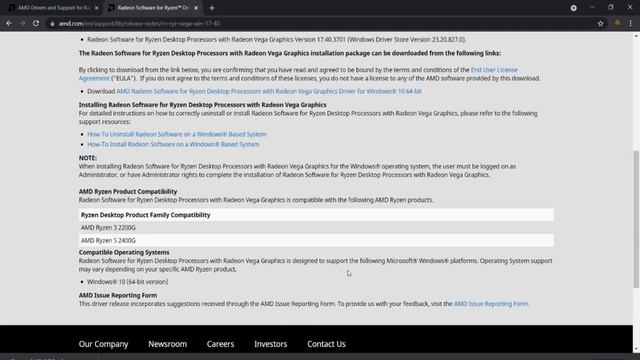Close the Radeon Software for Ryzen tab

[x=196, y=8]
